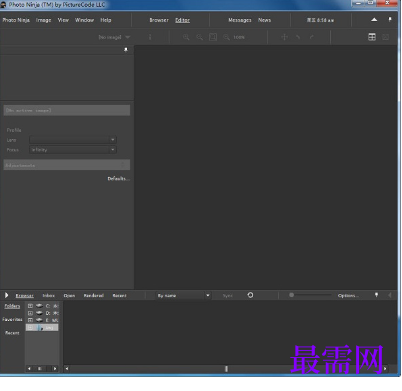This screenshot has width=402, height=391.
Task: Select the Inbox tab
Action: (x=49, y=296)
